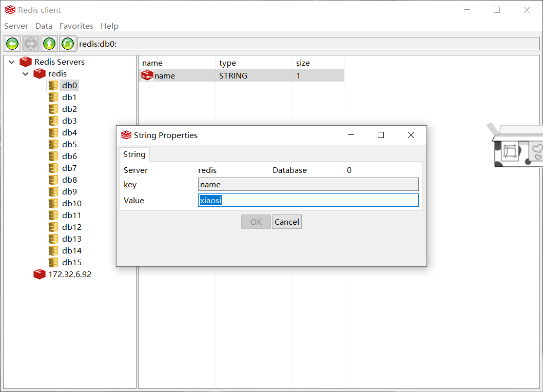This screenshot has width=543, height=392.
Task: Click the db10 database icon
Action: click(53, 203)
